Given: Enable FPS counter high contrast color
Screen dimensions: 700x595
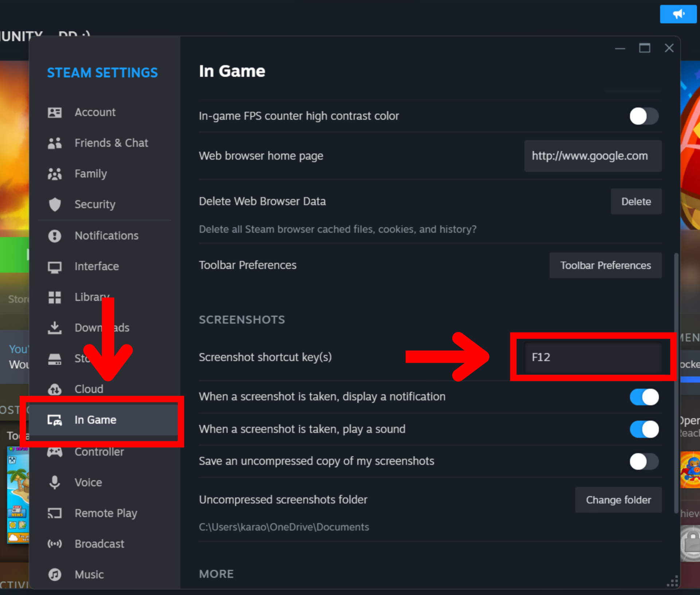Looking at the screenshot, I should pyautogui.click(x=644, y=116).
